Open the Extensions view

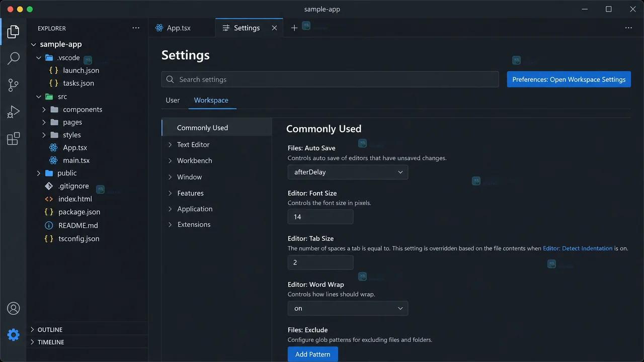14,138
